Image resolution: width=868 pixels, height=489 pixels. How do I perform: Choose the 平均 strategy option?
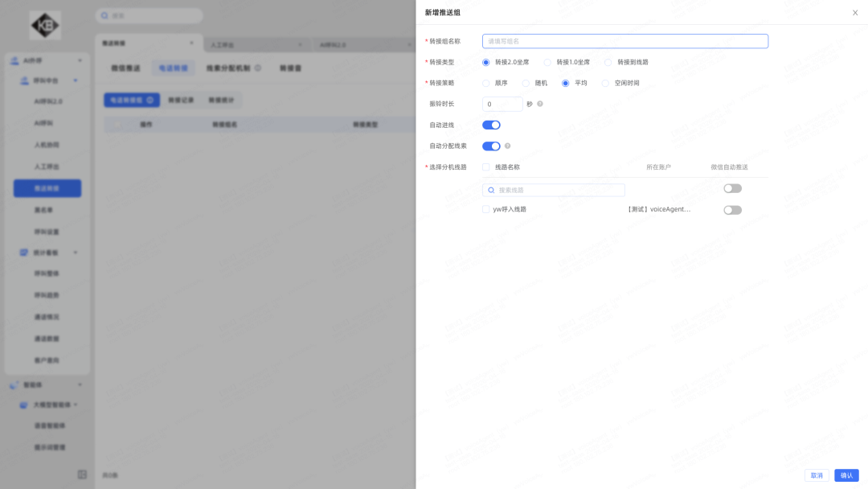566,83
